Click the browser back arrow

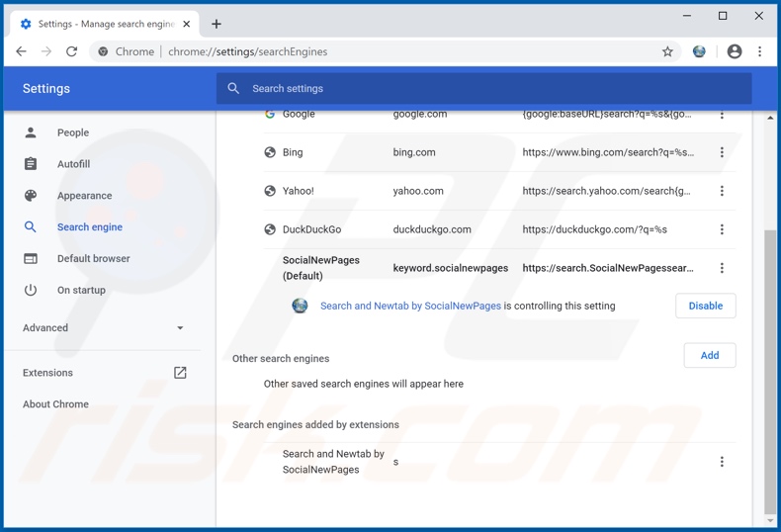pyautogui.click(x=21, y=51)
